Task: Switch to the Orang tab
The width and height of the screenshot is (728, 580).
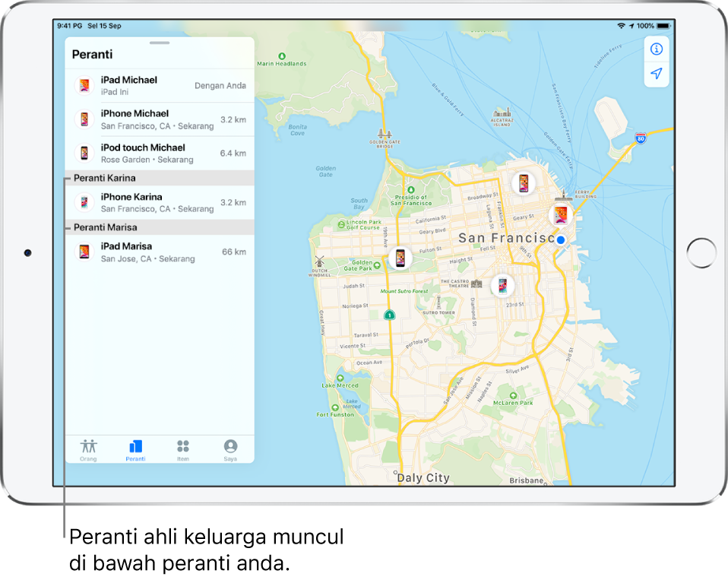Action: tap(88, 450)
